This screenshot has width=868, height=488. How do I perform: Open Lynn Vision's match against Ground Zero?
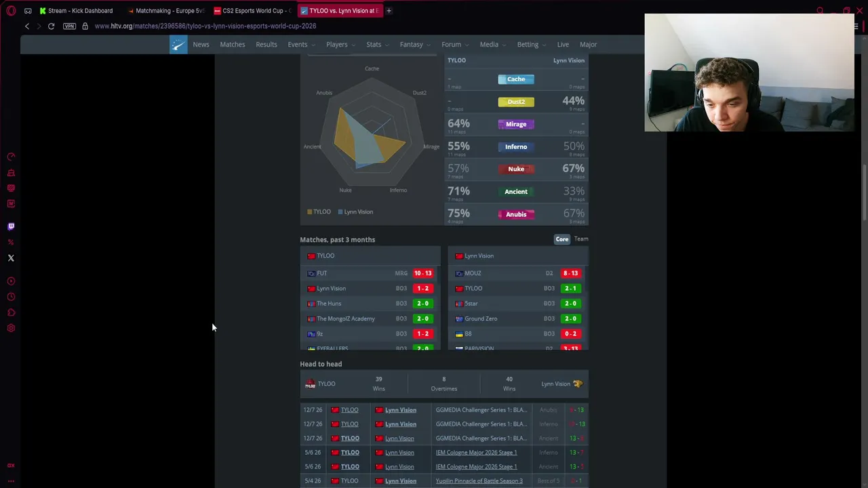(x=518, y=319)
